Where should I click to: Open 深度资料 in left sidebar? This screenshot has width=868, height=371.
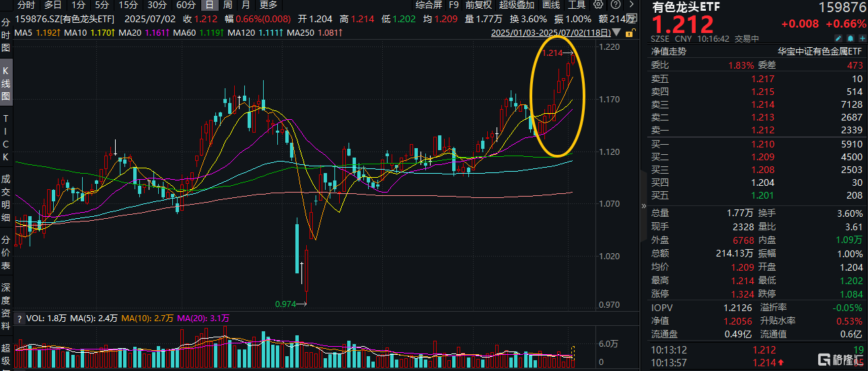point(5,307)
